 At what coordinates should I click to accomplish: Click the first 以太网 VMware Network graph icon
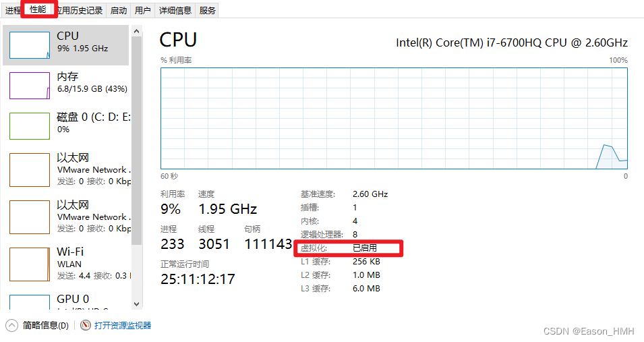click(x=30, y=170)
